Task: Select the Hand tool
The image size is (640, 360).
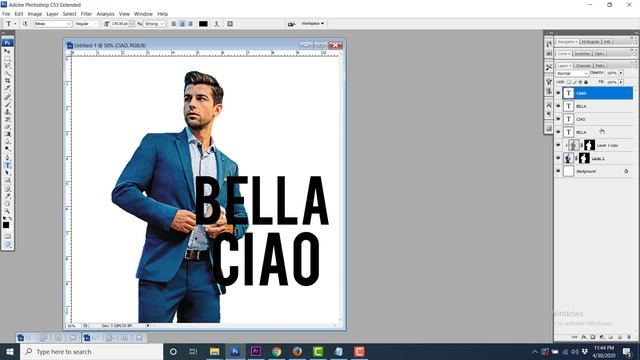Action: tap(7, 204)
